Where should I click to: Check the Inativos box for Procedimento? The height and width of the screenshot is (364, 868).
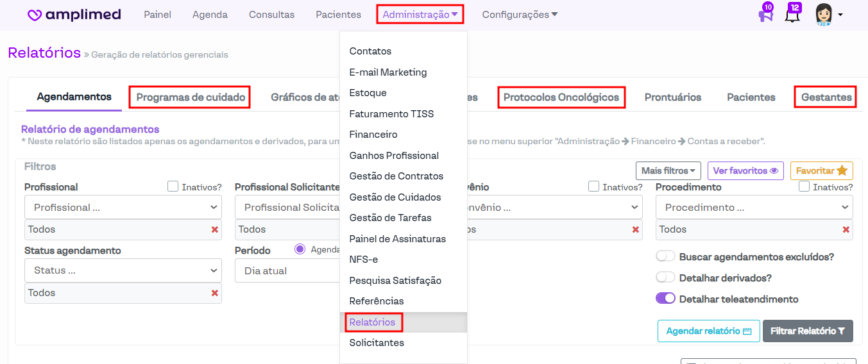[804, 186]
